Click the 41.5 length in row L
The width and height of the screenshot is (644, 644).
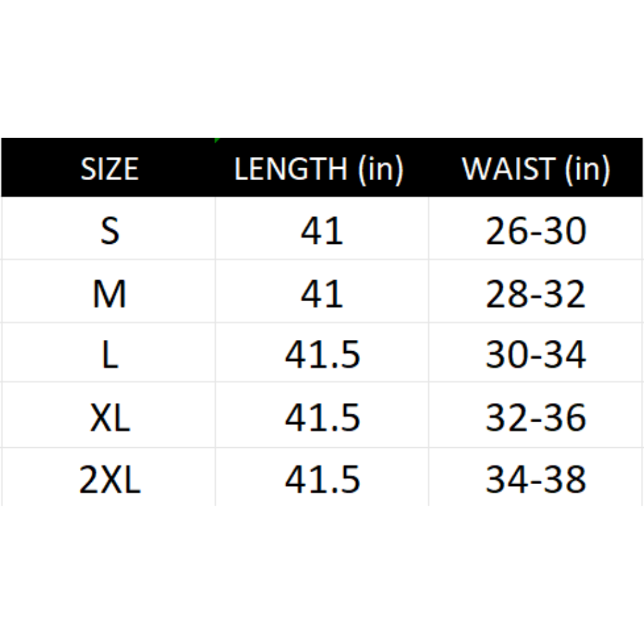coord(322,355)
